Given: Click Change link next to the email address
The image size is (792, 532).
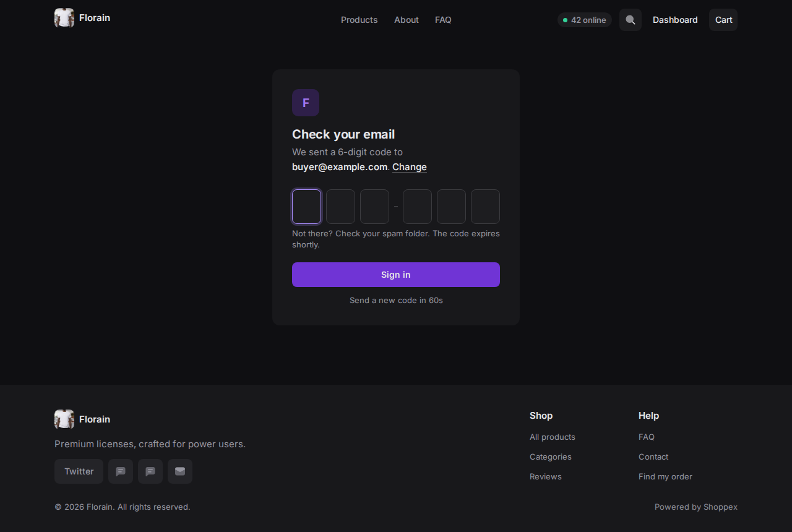Looking at the screenshot, I should tap(410, 167).
